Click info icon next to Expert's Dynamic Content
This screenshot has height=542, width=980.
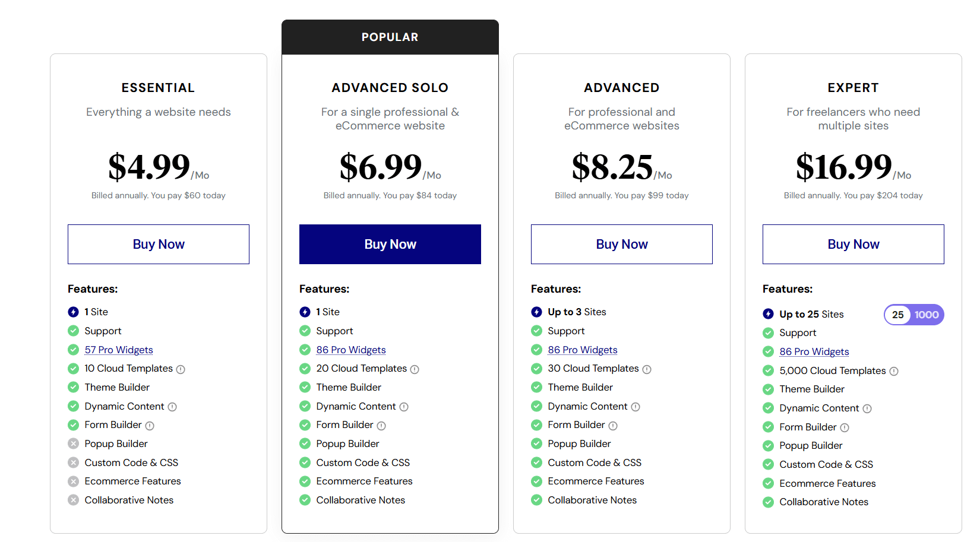pos(867,408)
